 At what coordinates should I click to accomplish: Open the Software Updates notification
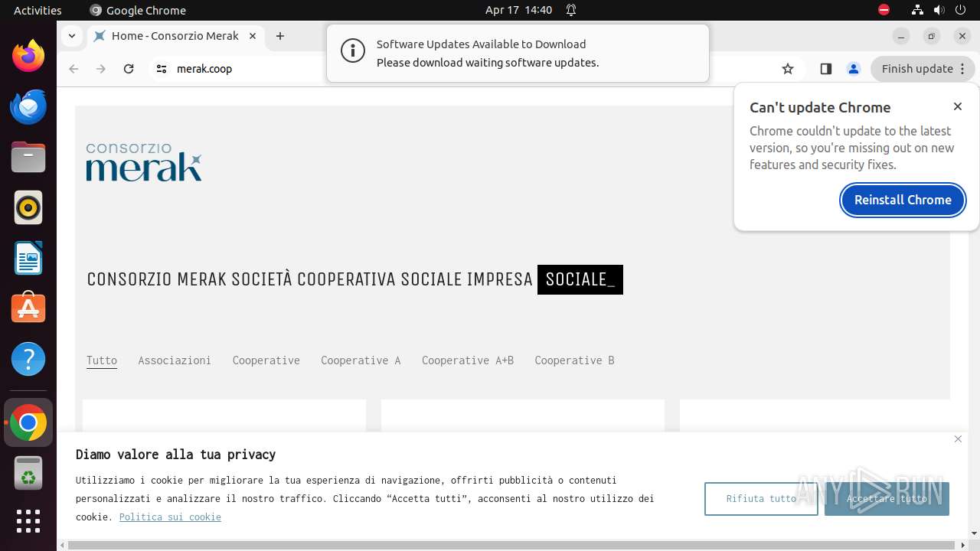(x=518, y=54)
